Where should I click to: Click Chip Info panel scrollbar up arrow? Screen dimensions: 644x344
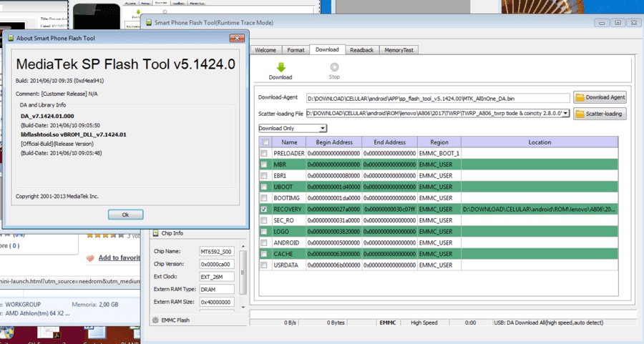[x=243, y=246]
